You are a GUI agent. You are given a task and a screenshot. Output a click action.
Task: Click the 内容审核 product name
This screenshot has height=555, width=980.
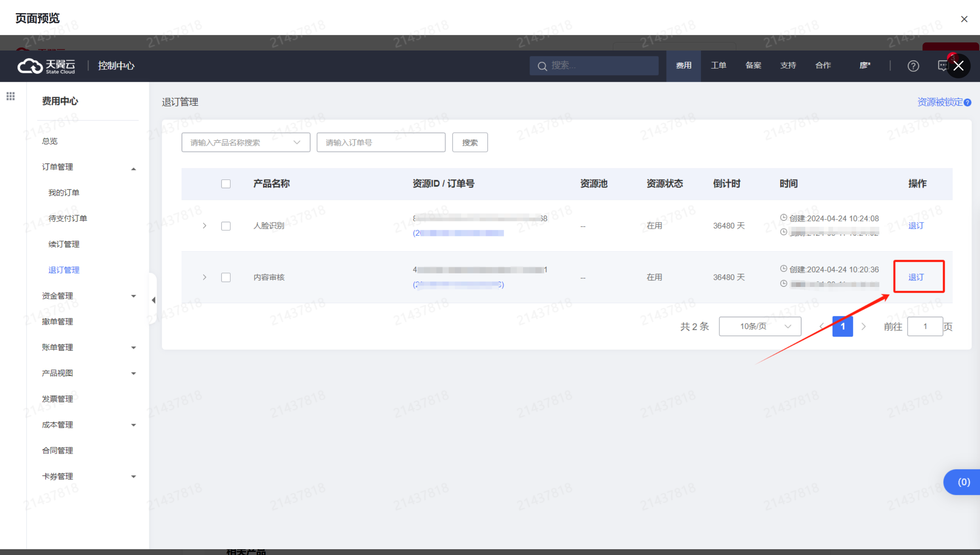point(269,277)
